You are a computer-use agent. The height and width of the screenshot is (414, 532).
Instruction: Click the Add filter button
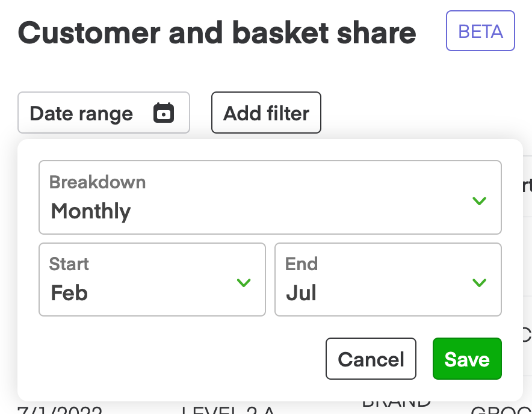point(266,113)
